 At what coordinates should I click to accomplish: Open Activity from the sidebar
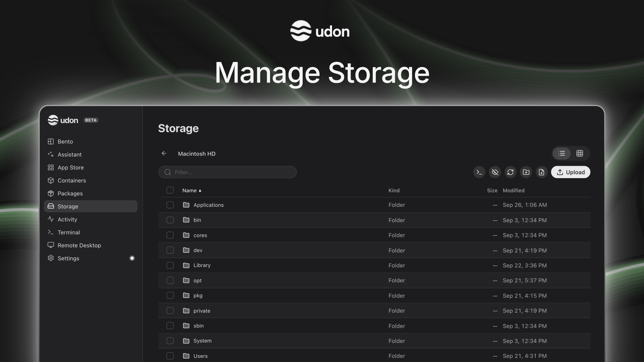click(x=91, y=219)
